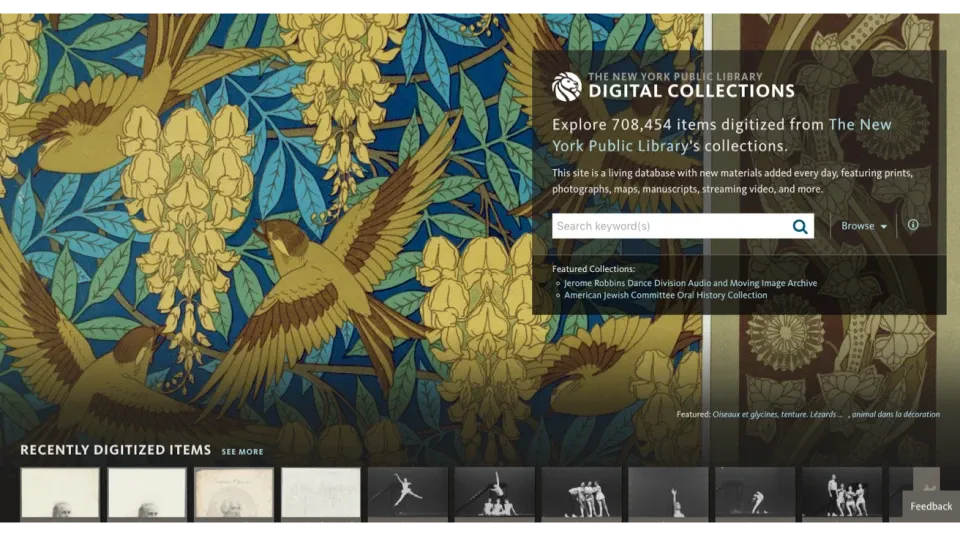Open the thumbnail with tall dancer beside group
960x536 pixels.
click(842, 494)
